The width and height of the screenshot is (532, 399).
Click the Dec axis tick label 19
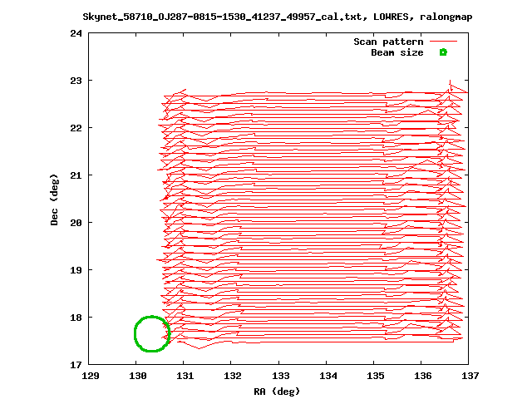click(x=76, y=270)
